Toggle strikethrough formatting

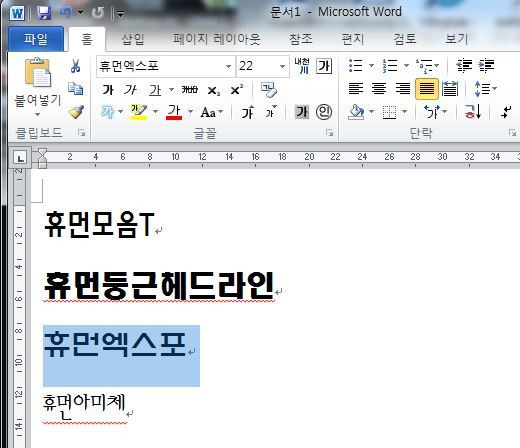(190, 89)
